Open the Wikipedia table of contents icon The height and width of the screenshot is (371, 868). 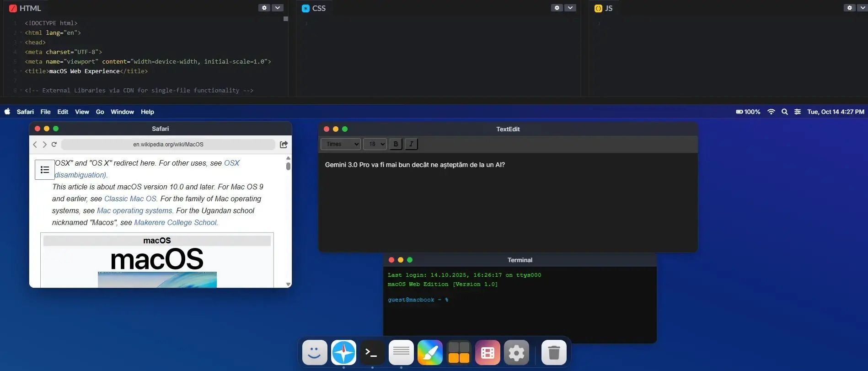click(45, 170)
